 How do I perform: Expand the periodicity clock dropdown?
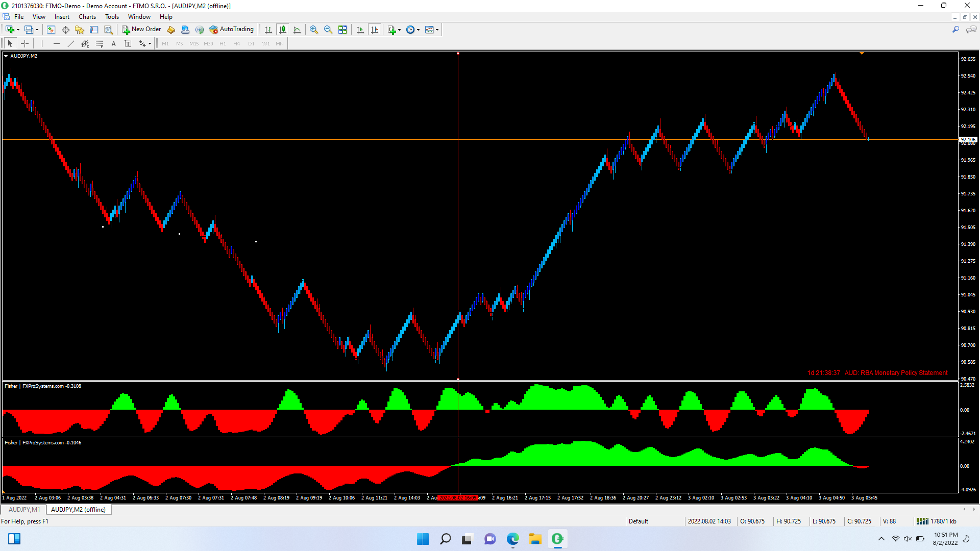pyautogui.click(x=412, y=30)
